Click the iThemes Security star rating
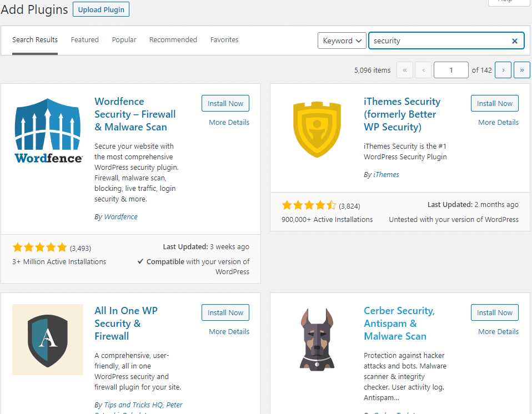The image size is (532, 414). click(x=309, y=205)
